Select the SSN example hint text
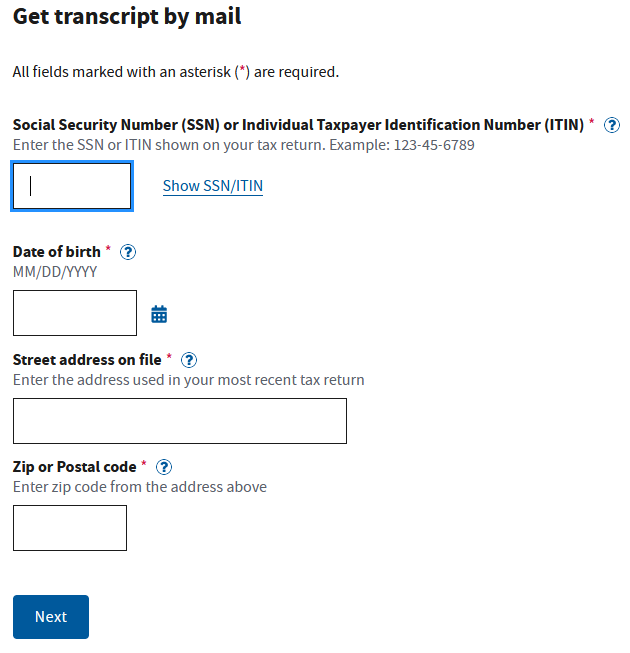This screenshot has height=653, width=630. pos(244,145)
